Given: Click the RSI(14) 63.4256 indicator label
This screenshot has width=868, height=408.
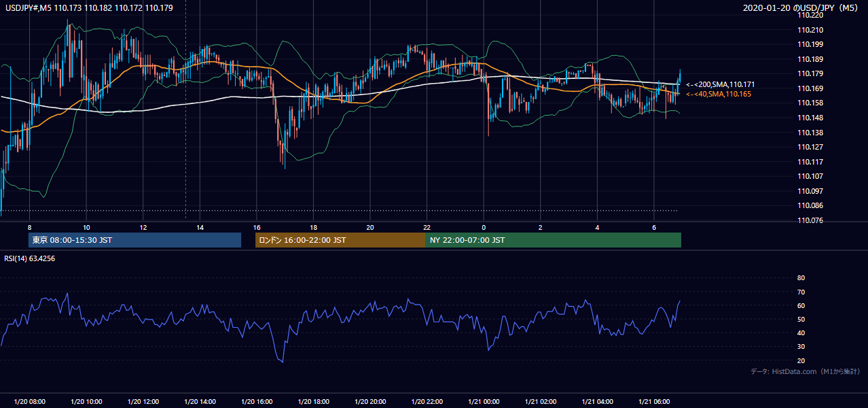Looking at the screenshot, I should click(x=30, y=258).
